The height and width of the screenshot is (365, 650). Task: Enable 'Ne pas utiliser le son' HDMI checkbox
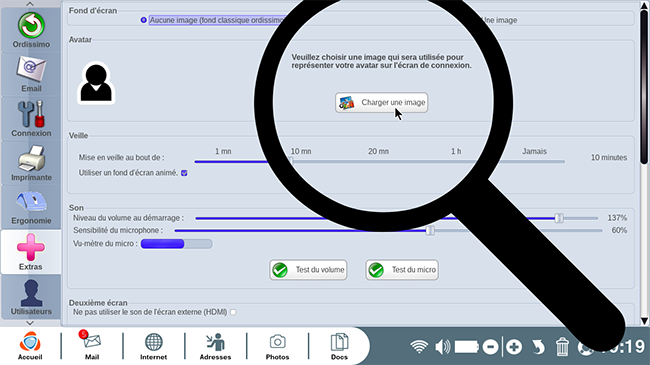233,312
